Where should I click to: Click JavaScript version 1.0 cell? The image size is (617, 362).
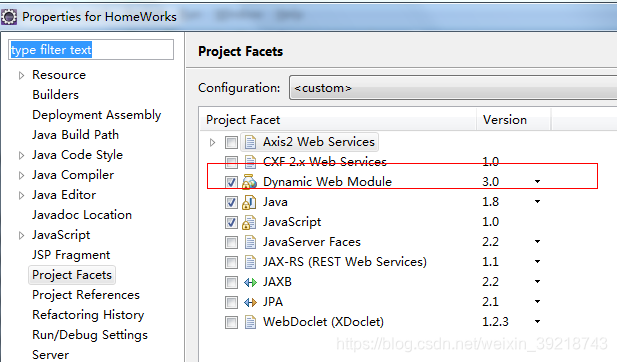pos(491,222)
